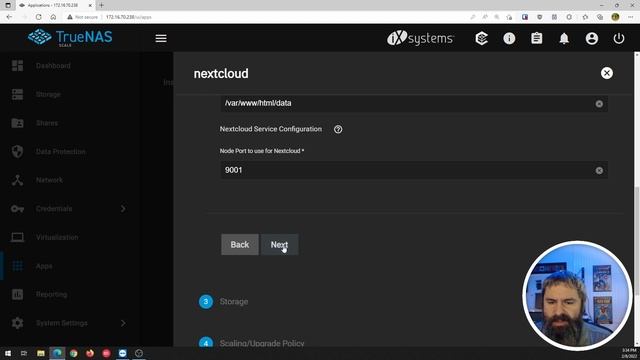Open the browser profile avatar
The height and width of the screenshot is (360, 640).
pyautogui.click(x=615, y=17)
